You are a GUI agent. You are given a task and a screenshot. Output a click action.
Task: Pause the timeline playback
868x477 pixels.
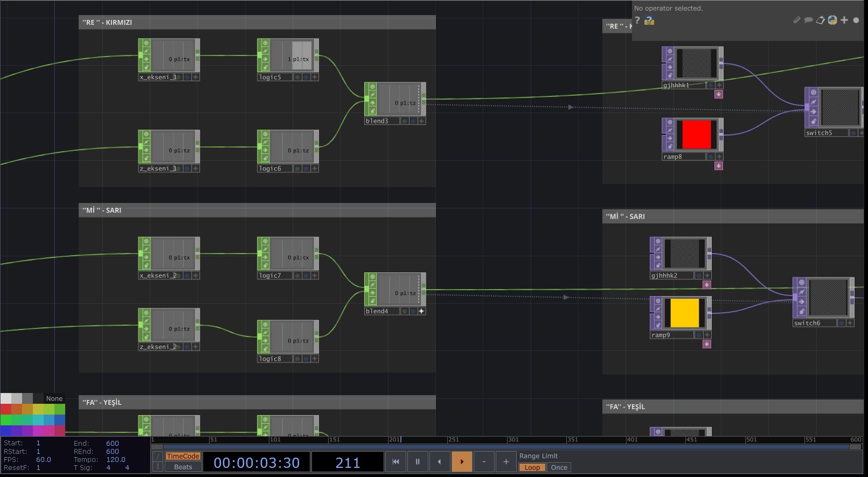click(x=418, y=461)
